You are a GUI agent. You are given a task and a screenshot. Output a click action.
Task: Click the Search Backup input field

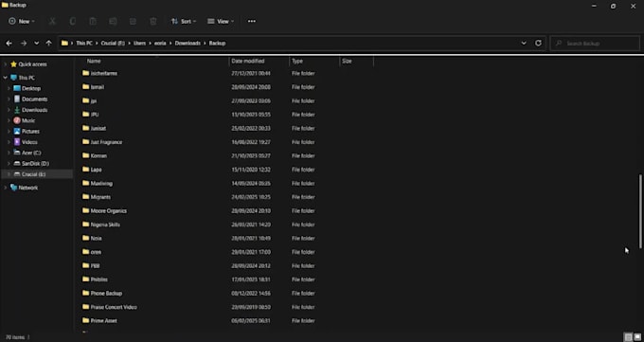(x=595, y=44)
